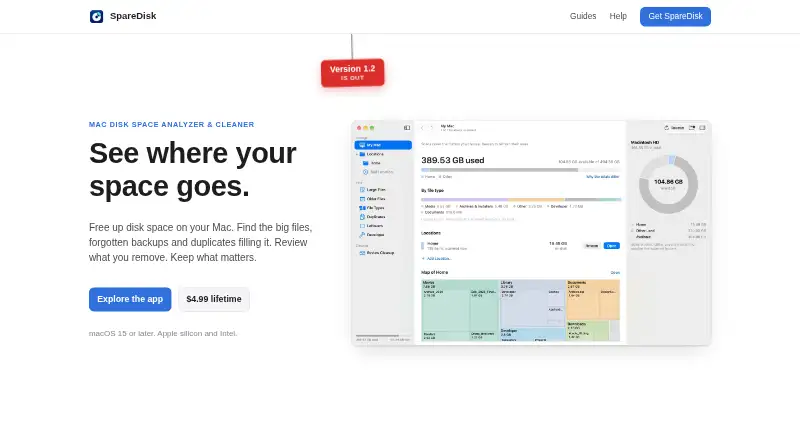Viewport: 800px width, 440px height.
Task: Click the By file type colored bar
Action: coord(521,200)
